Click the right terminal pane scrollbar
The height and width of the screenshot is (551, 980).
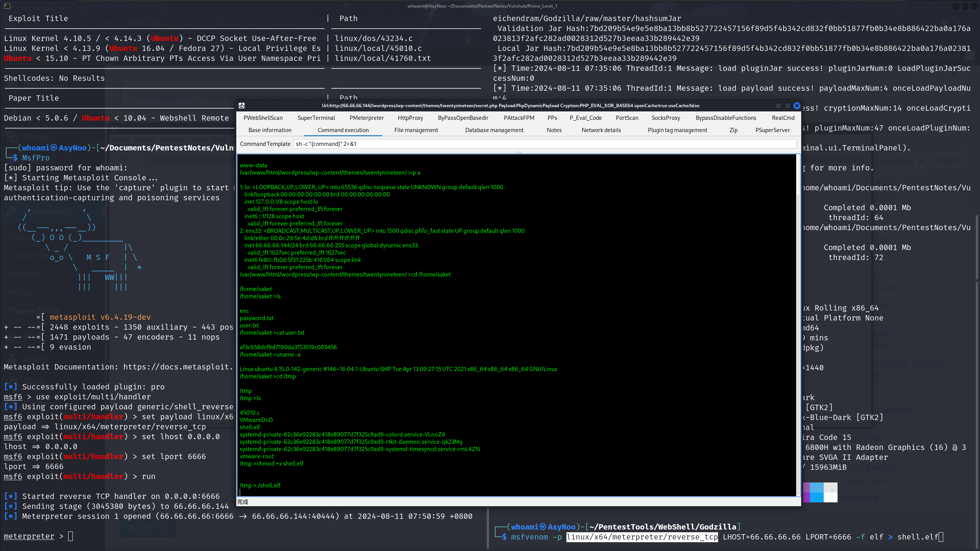pos(977,247)
